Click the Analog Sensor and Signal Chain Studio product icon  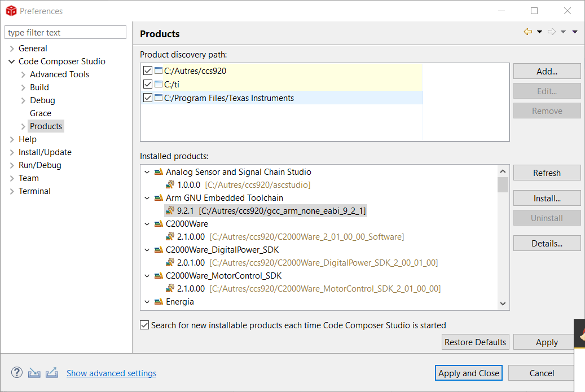[x=159, y=172]
